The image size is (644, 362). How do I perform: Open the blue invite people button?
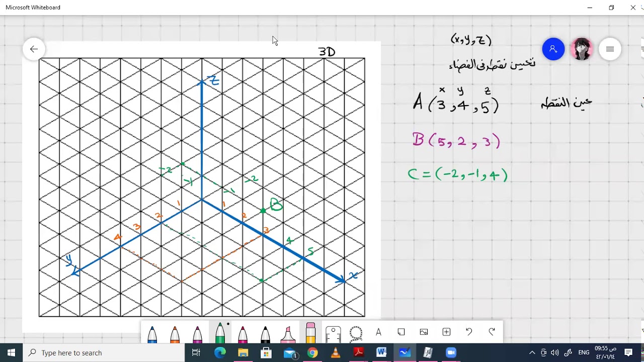pyautogui.click(x=553, y=49)
